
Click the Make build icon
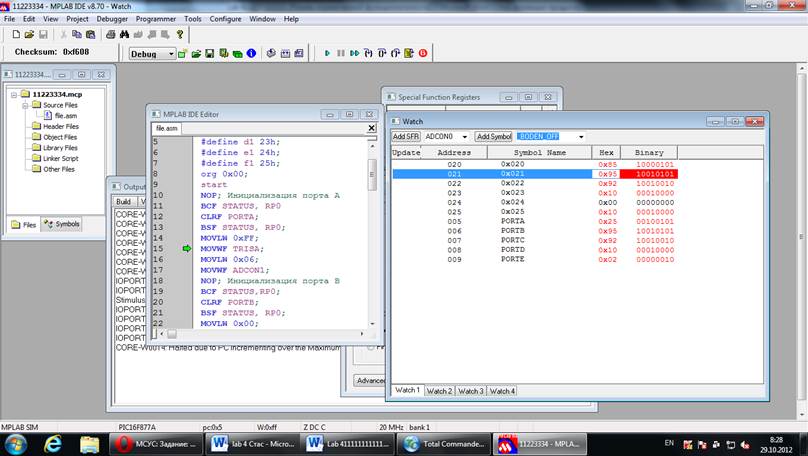(x=285, y=53)
